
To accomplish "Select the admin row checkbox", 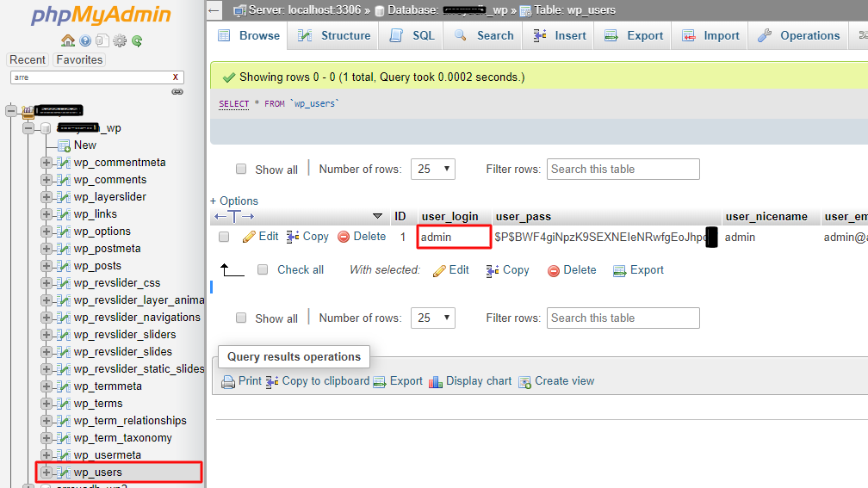I will point(224,237).
